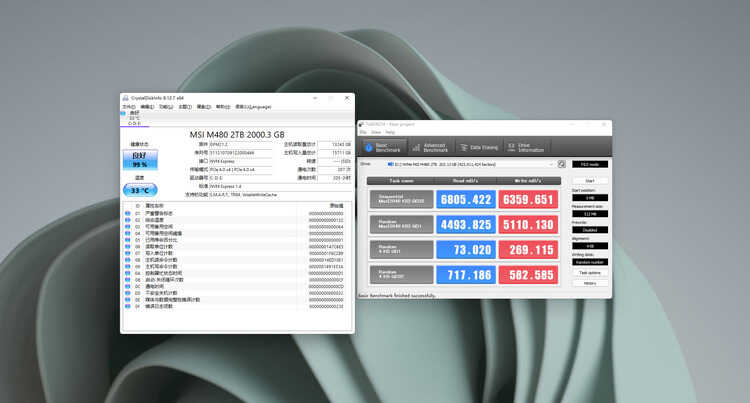Click the drive refresh icon beside Drive dropdown
The width and height of the screenshot is (750, 403).
pyautogui.click(x=562, y=164)
